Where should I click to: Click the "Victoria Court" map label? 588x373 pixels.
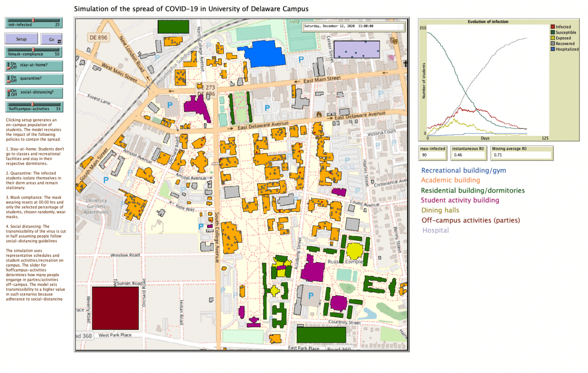(x=382, y=132)
